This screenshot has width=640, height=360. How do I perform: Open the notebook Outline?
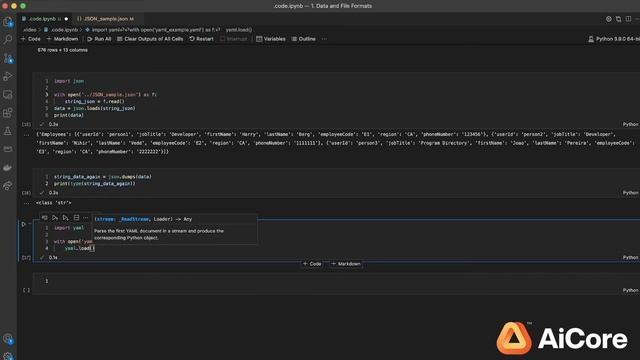[303, 39]
